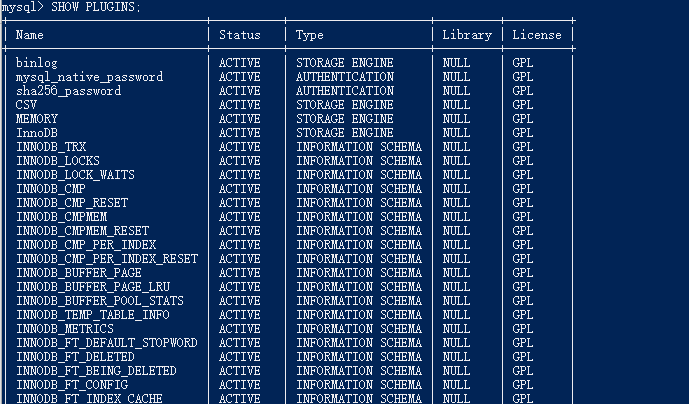Select the INNODB_CMP_RESET plugin name
Viewport: 689px width, 404px height.
coord(72,204)
